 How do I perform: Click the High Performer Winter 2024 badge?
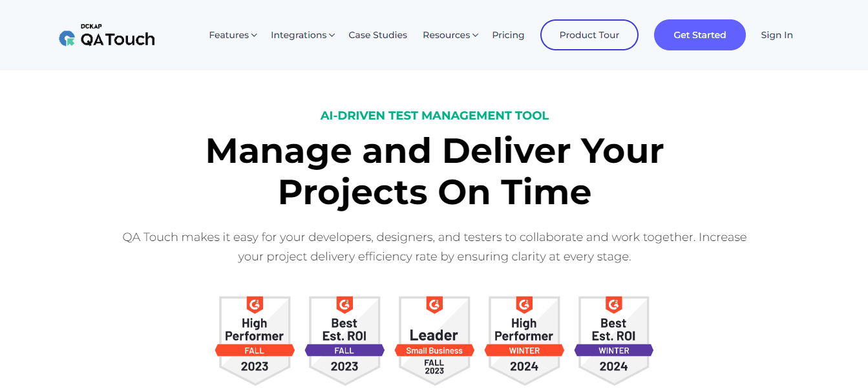(x=524, y=339)
